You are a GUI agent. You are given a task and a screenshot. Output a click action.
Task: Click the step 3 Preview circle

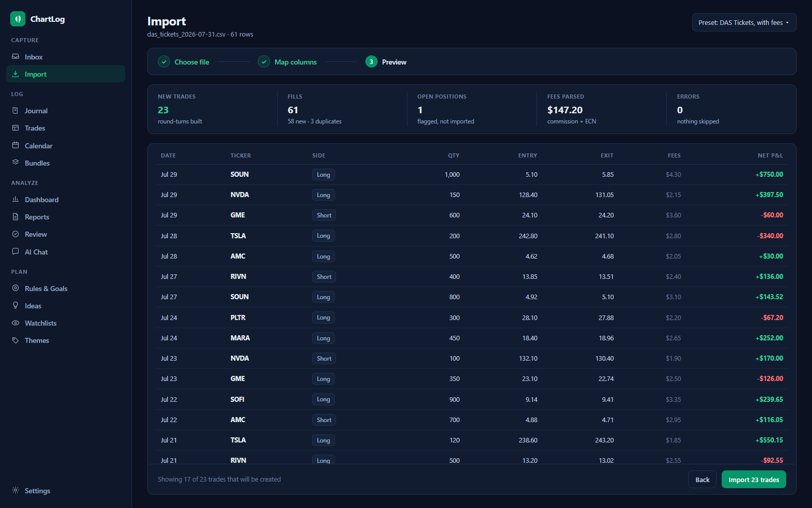371,61
